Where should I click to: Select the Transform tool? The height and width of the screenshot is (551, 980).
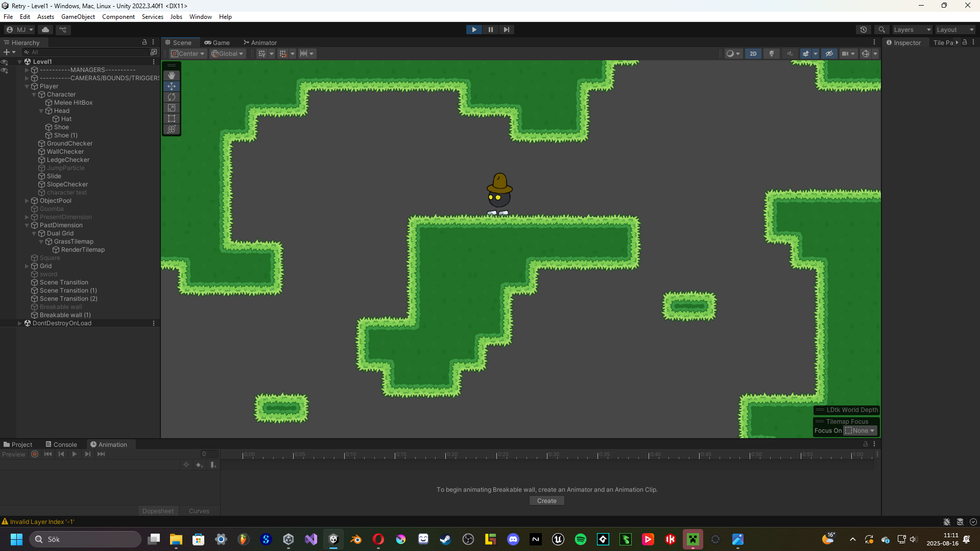click(172, 129)
